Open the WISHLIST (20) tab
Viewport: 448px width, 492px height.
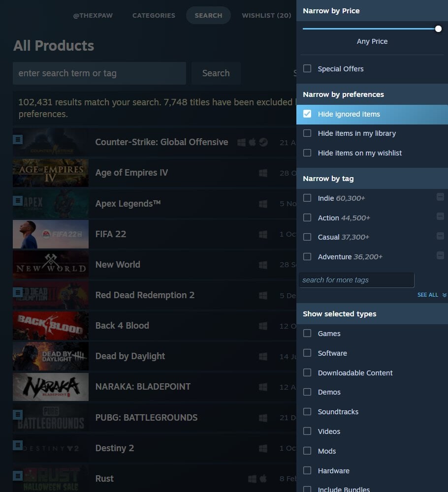(x=266, y=15)
